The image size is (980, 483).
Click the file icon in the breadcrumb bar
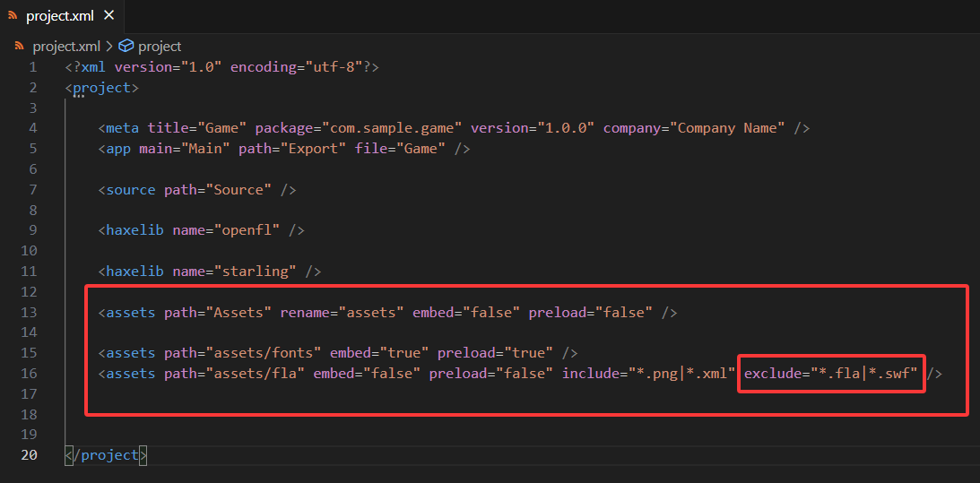click(20, 46)
